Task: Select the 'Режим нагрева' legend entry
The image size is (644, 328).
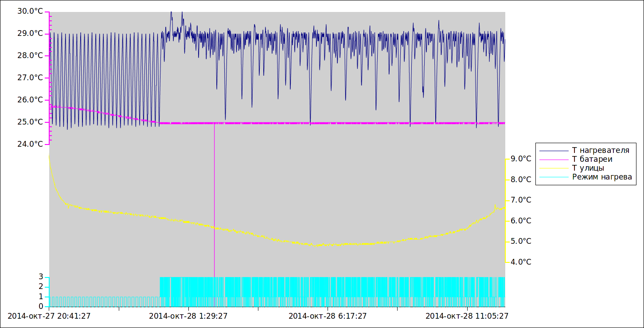Action: (602, 177)
